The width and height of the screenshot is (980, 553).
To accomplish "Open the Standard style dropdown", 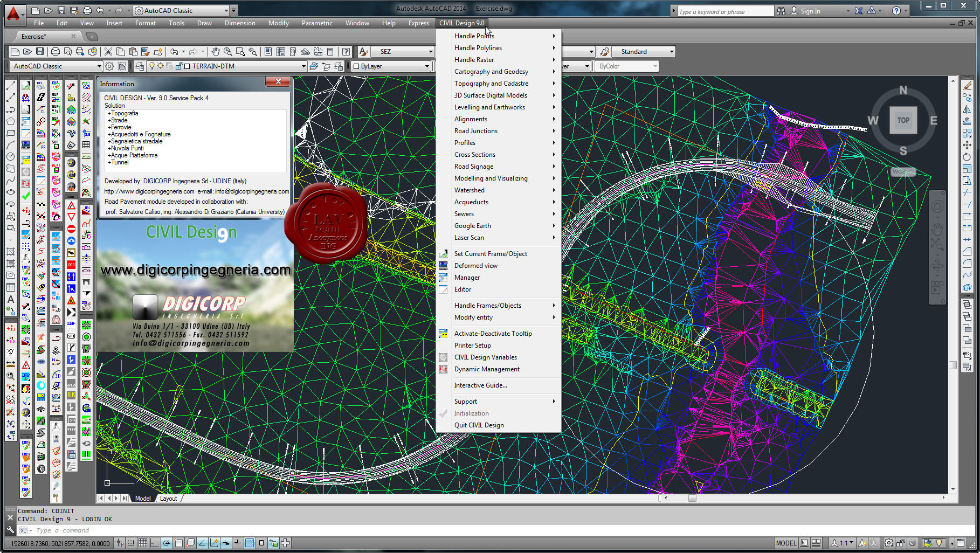I will click(x=644, y=52).
